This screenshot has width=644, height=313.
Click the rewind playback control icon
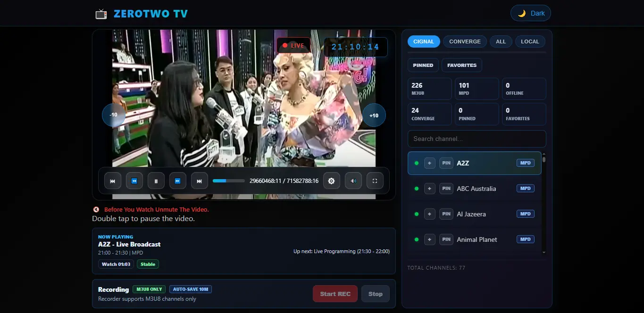click(134, 181)
